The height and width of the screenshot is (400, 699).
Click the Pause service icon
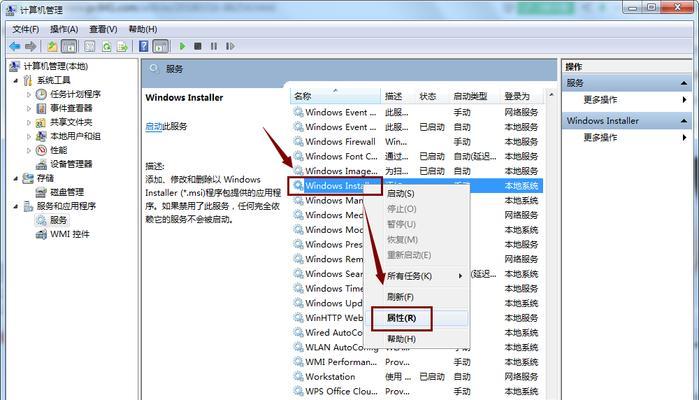point(214,46)
